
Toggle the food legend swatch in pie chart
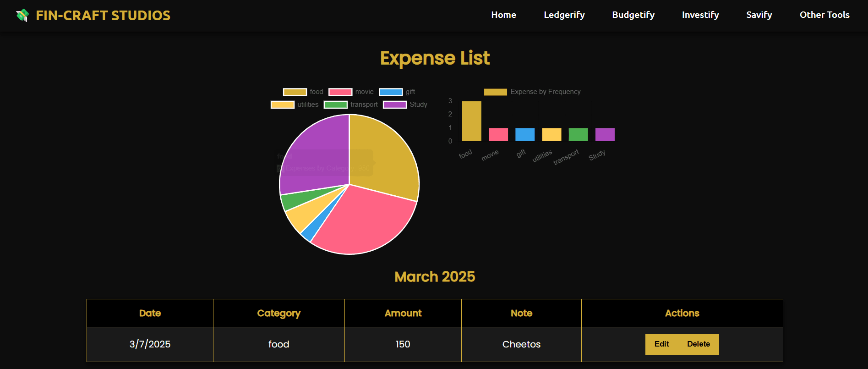pos(295,92)
